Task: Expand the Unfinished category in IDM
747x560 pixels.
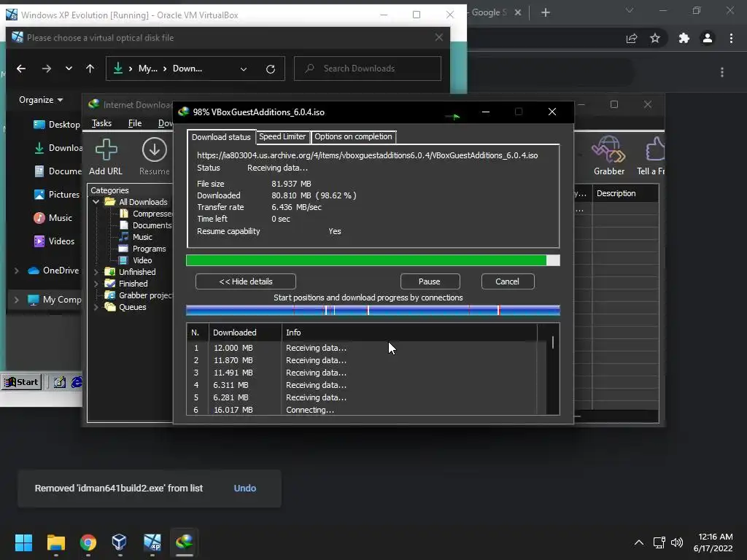Action: (96, 272)
